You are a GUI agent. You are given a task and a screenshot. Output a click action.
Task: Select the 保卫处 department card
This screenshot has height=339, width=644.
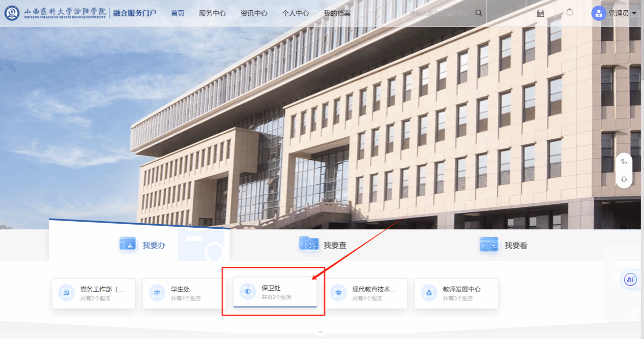coord(275,293)
